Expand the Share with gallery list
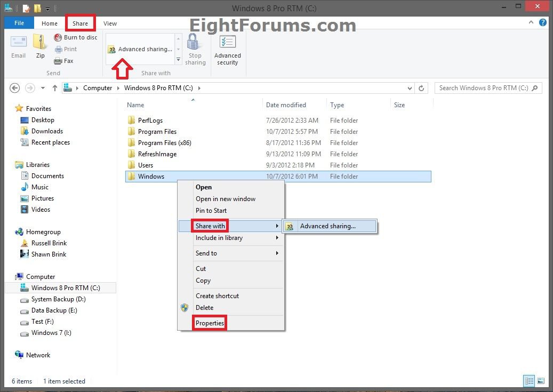Image resolution: width=553 pixels, height=392 pixels. click(179, 60)
